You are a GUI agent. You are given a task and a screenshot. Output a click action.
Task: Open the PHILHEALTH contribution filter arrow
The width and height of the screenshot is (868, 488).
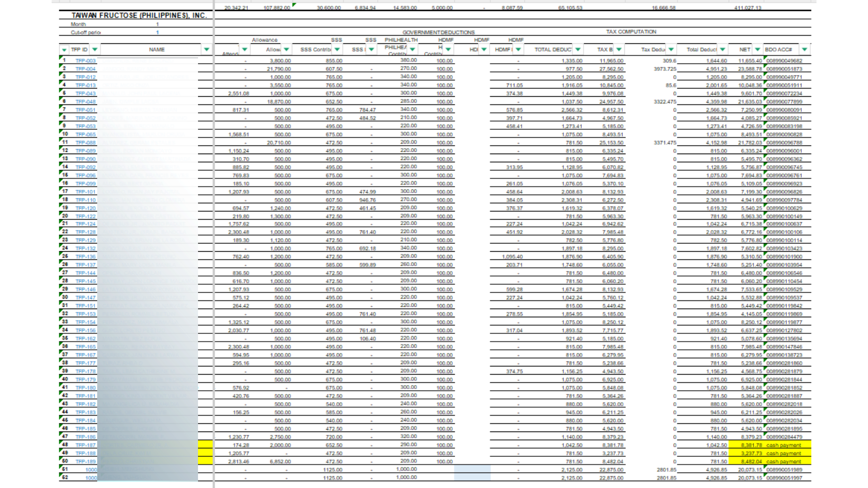pos(412,49)
